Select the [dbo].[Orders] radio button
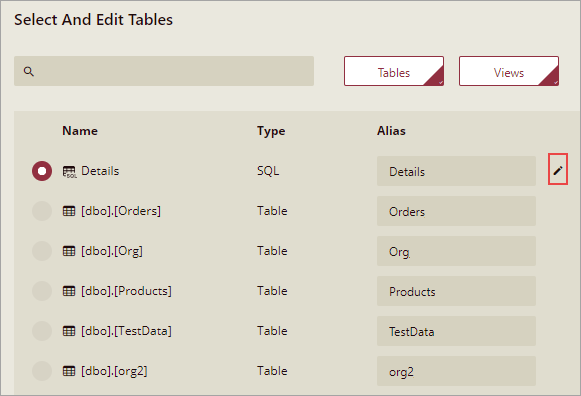Screen dimensions: 581x396 coord(42,211)
